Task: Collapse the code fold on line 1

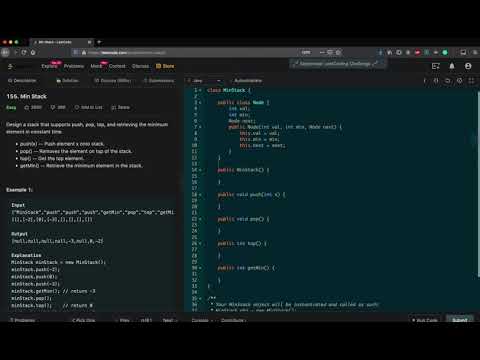Action: (200, 90)
